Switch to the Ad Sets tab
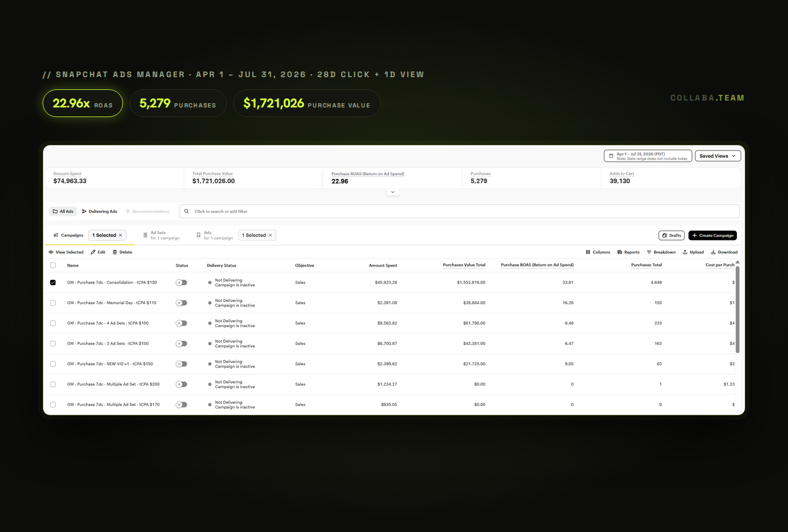This screenshot has width=788, height=532. point(161,235)
